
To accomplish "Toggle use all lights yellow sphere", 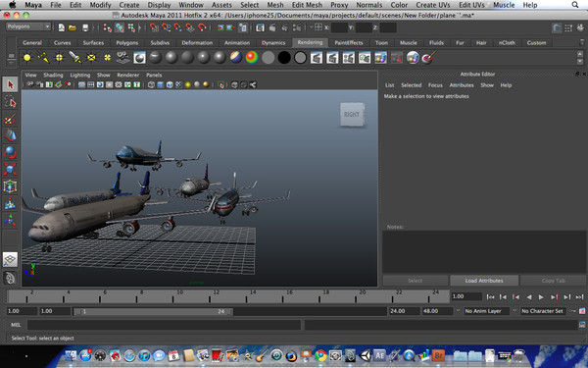I will tap(187, 84).
